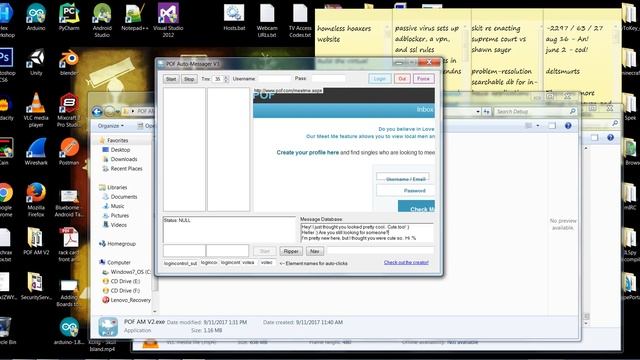
Task: Select the Webcam URLs.txt desktop file
Action: tap(267, 20)
